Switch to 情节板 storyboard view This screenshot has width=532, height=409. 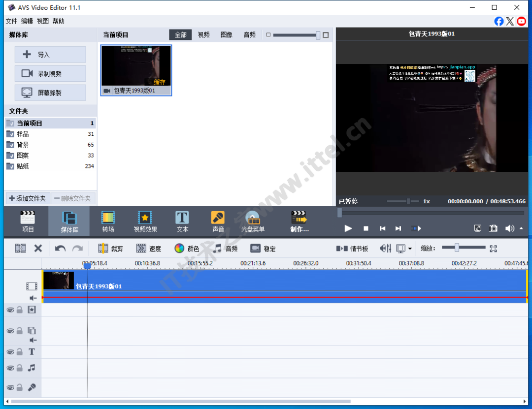click(352, 249)
